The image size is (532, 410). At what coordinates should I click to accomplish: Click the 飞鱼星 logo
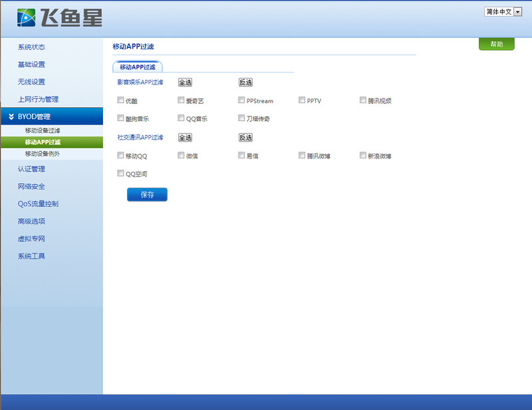[60, 18]
